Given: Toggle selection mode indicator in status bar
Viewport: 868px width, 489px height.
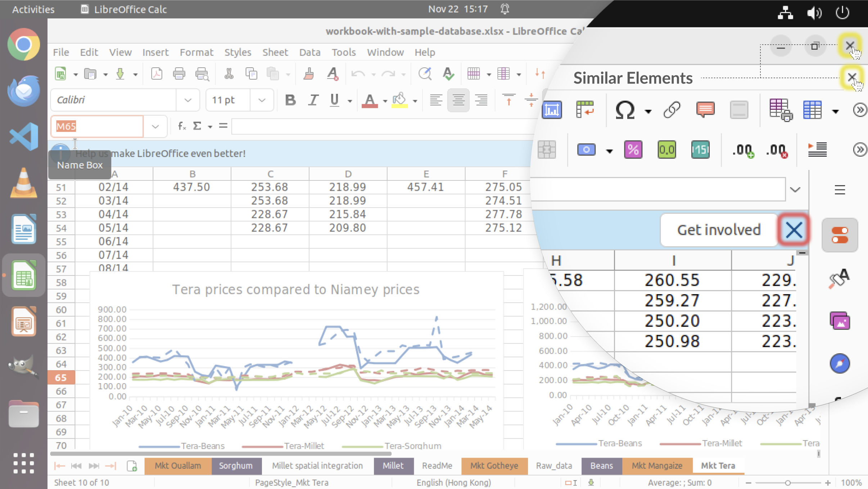Looking at the screenshot, I should pos(571,483).
